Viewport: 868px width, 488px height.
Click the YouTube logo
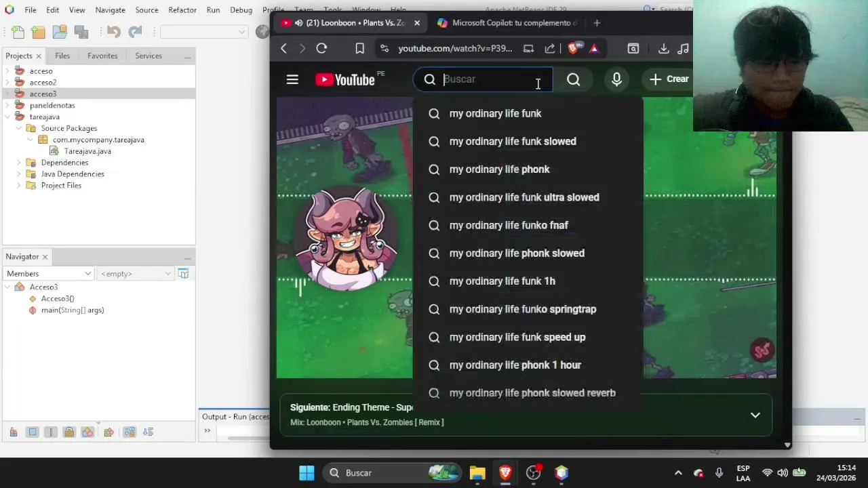pyautogui.click(x=345, y=80)
